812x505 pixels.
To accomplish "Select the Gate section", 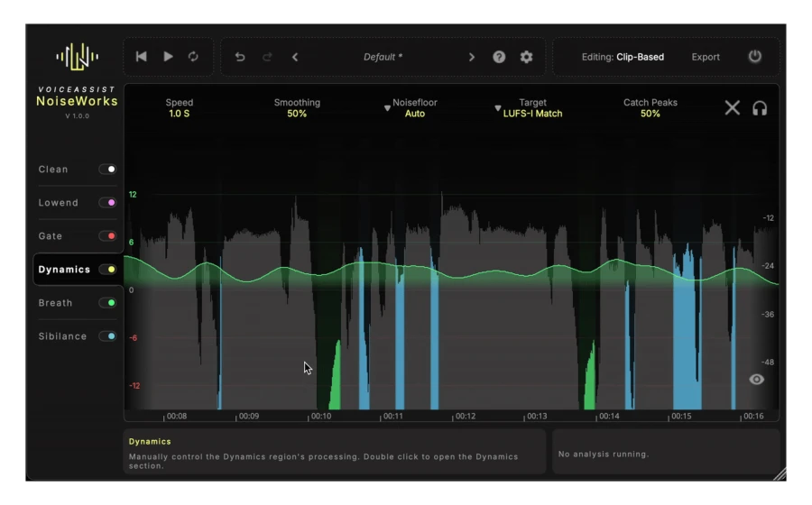I will 50,236.
